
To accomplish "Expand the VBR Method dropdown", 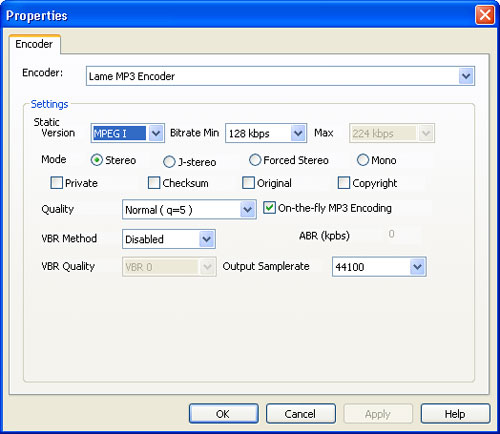I will coord(169,239).
